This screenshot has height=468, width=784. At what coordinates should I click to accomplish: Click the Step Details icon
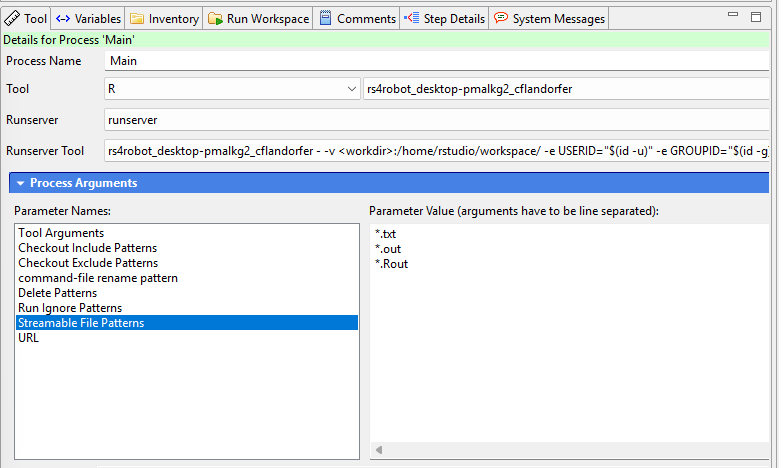click(x=411, y=18)
